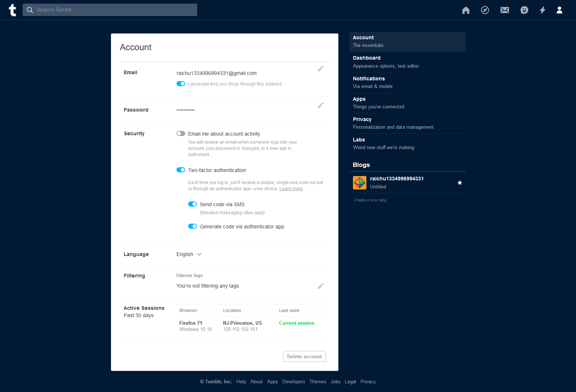Click Create a new blog link

(370, 200)
